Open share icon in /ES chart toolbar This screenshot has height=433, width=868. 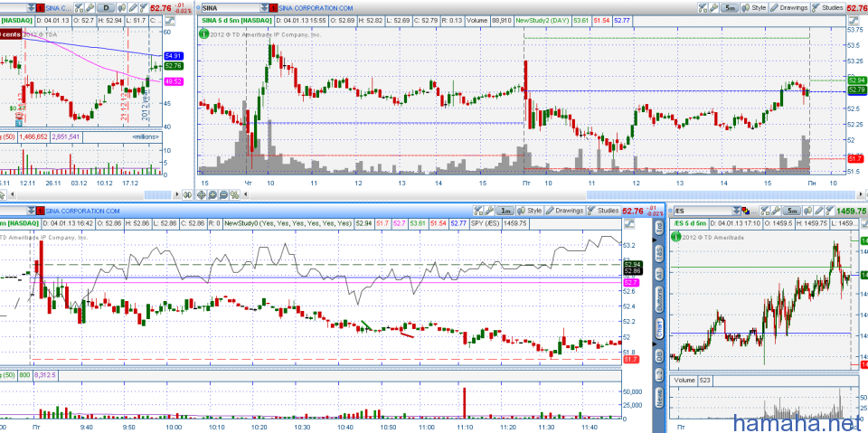[x=765, y=211]
